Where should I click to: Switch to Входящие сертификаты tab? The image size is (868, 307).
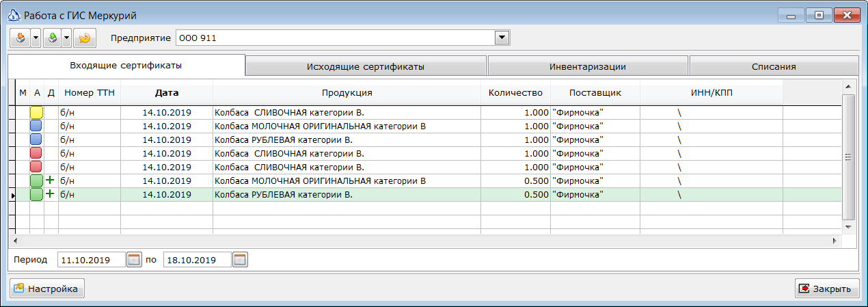(x=126, y=66)
